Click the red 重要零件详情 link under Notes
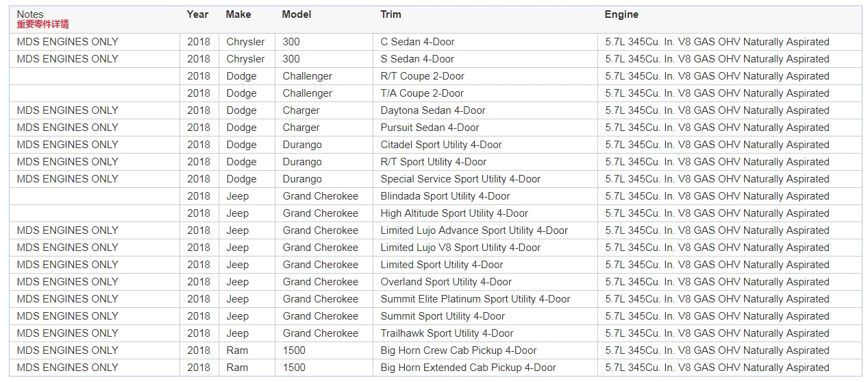Image resolution: width=868 pixels, height=382 pixels. [42, 24]
